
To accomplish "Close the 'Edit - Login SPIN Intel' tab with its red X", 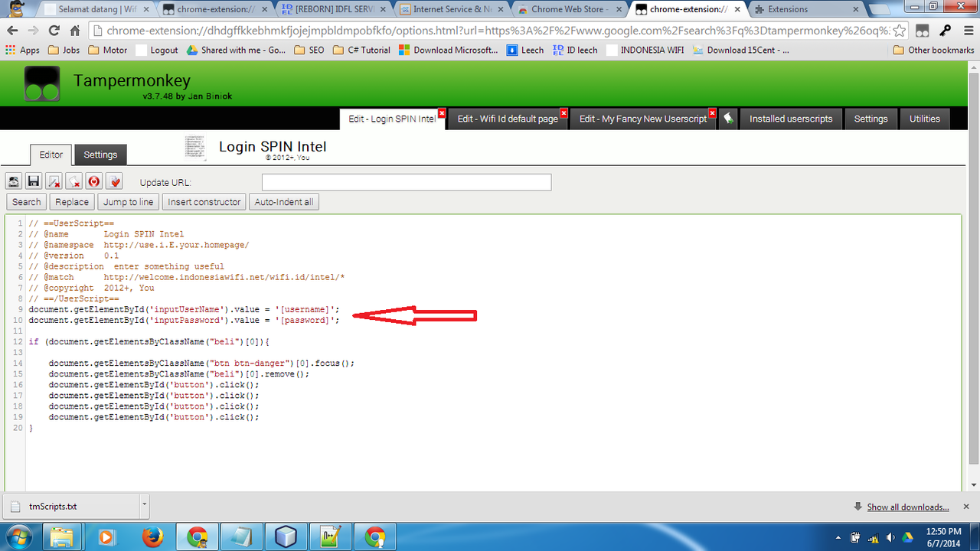I will pos(441,113).
